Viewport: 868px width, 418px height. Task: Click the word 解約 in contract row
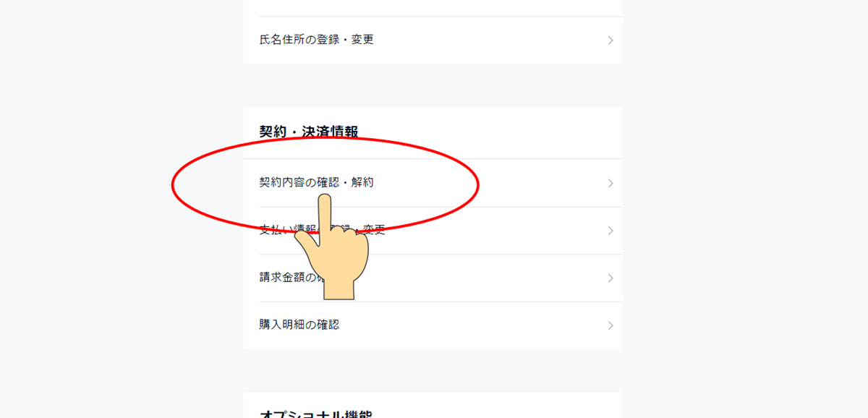362,183
